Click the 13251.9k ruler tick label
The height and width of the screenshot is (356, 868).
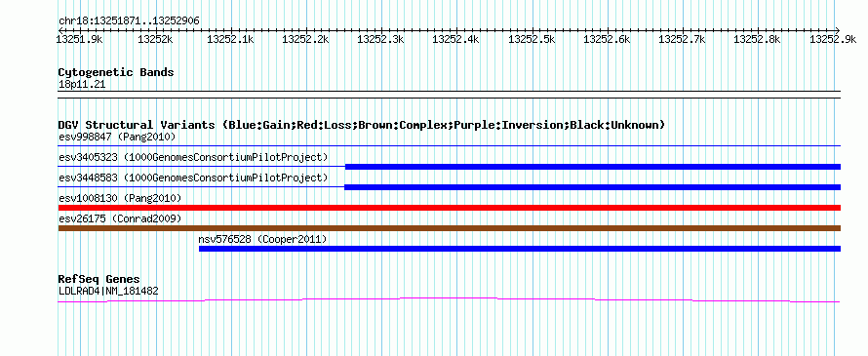coord(79,39)
